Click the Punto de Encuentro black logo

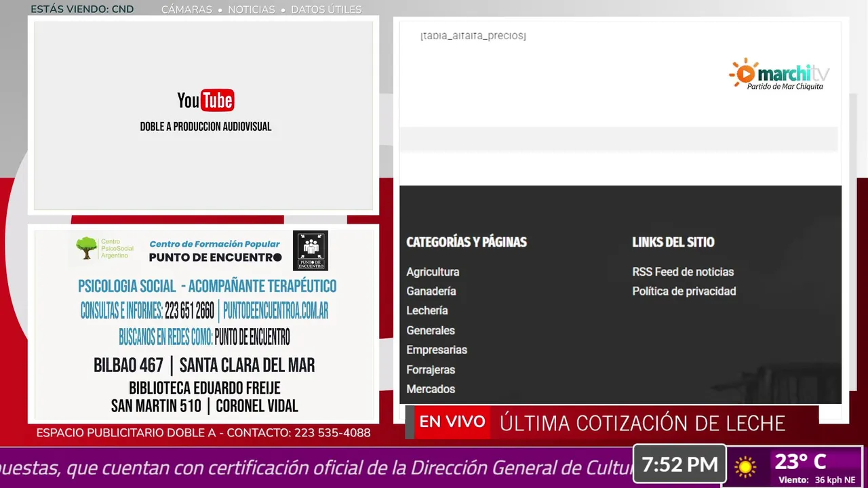click(311, 250)
